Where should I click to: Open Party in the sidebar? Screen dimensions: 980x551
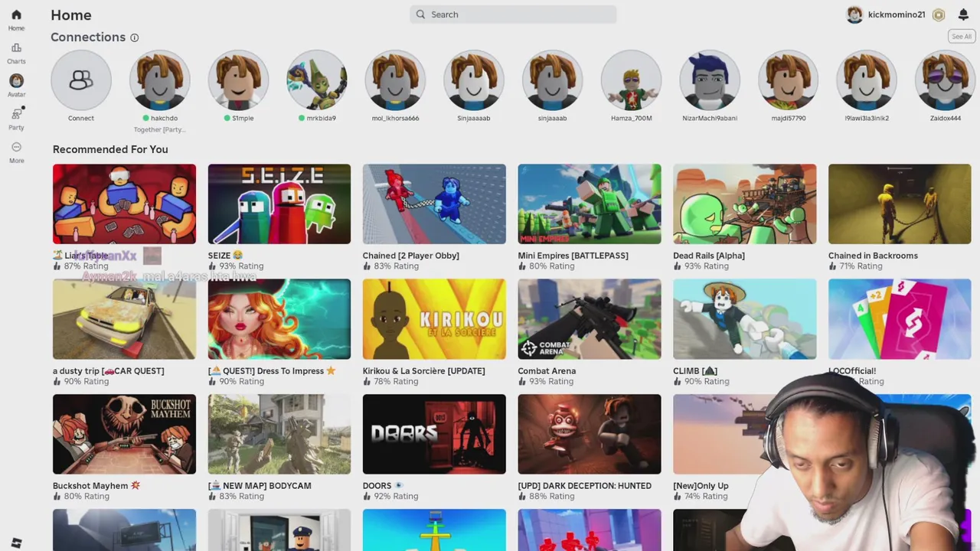click(16, 114)
